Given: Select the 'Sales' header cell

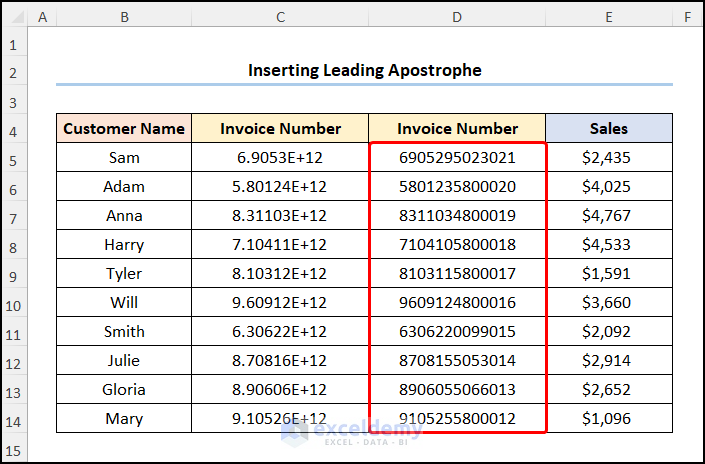Looking at the screenshot, I should click(609, 129).
